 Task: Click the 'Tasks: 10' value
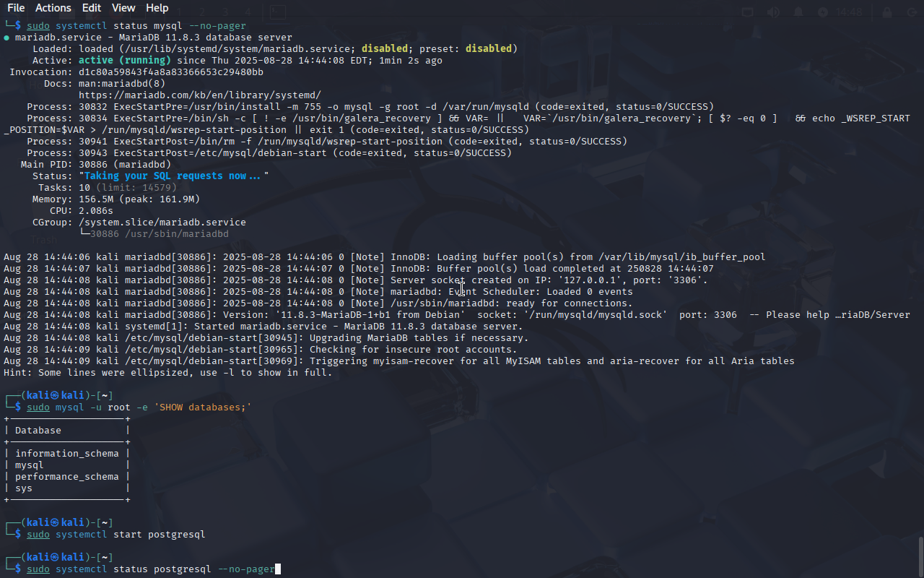[x=84, y=188]
